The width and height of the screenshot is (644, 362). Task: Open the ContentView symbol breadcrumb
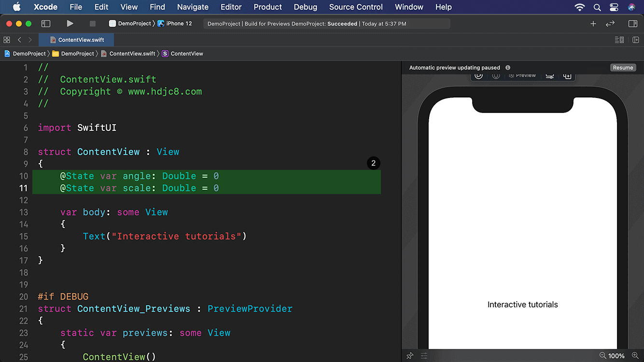tap(182, 54)
